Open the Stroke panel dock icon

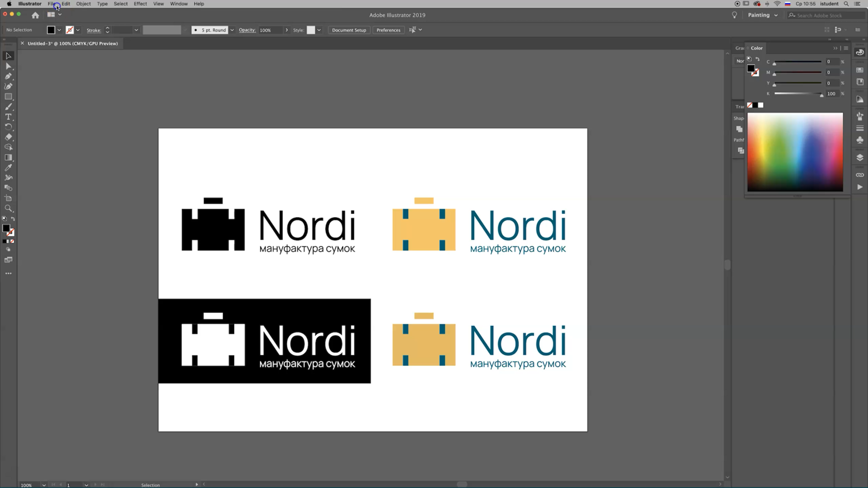tap(860, 128)
